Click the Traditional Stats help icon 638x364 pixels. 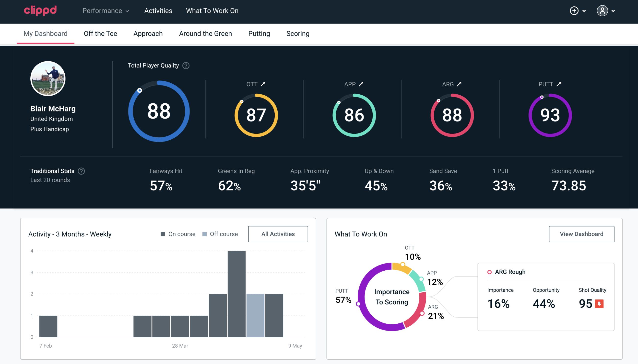(81, 171)
